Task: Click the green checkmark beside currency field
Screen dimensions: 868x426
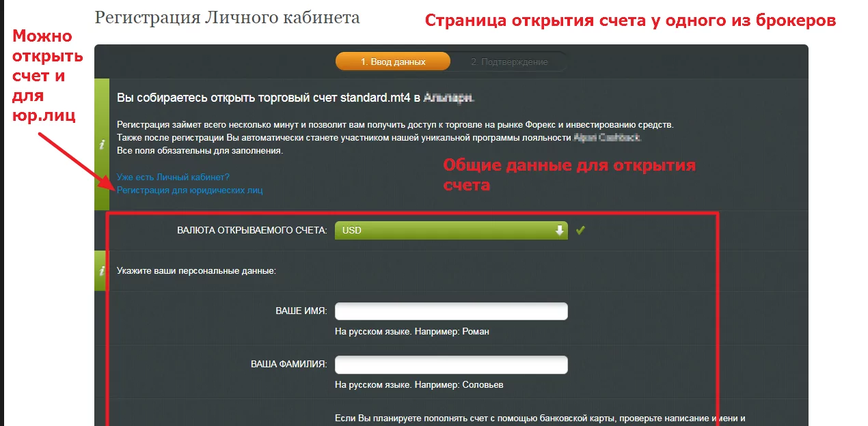Action: pyautogui.click(x=580, y=231)
